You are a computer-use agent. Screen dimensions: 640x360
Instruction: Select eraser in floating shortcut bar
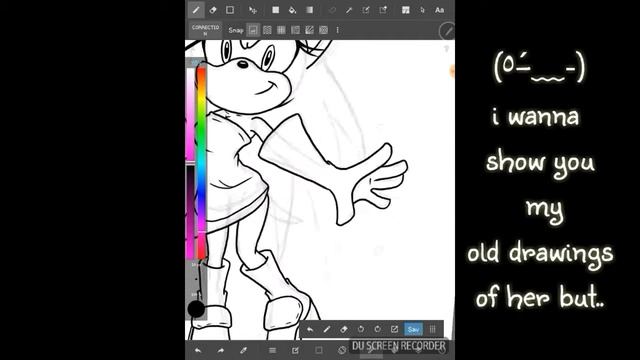coord(344,329)
